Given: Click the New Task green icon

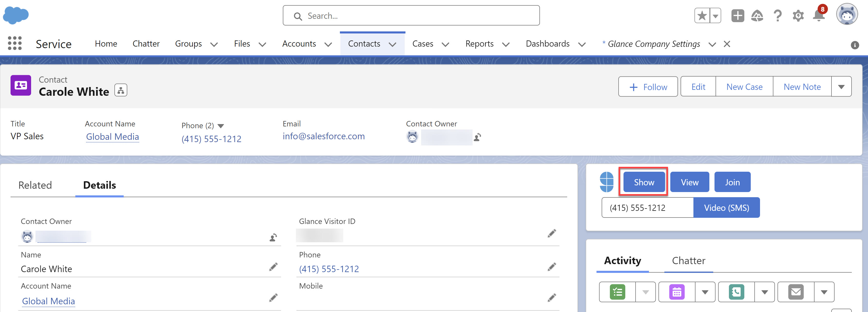Looking at the screenshot, I should (617, 292).
